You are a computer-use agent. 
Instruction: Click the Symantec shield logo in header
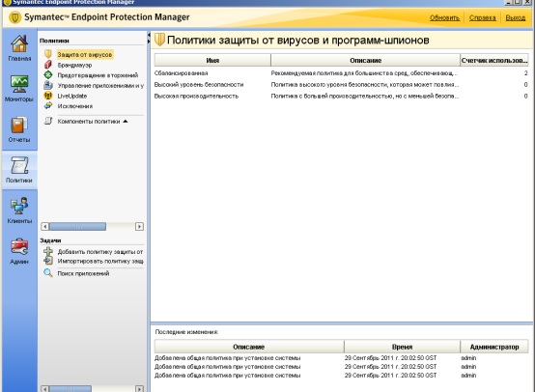point(14,17)
